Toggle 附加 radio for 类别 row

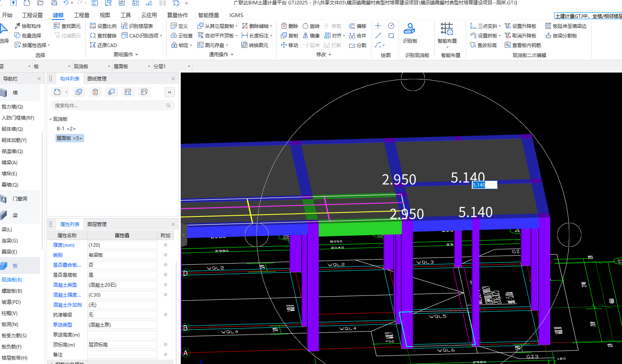[x=166, y=255]
